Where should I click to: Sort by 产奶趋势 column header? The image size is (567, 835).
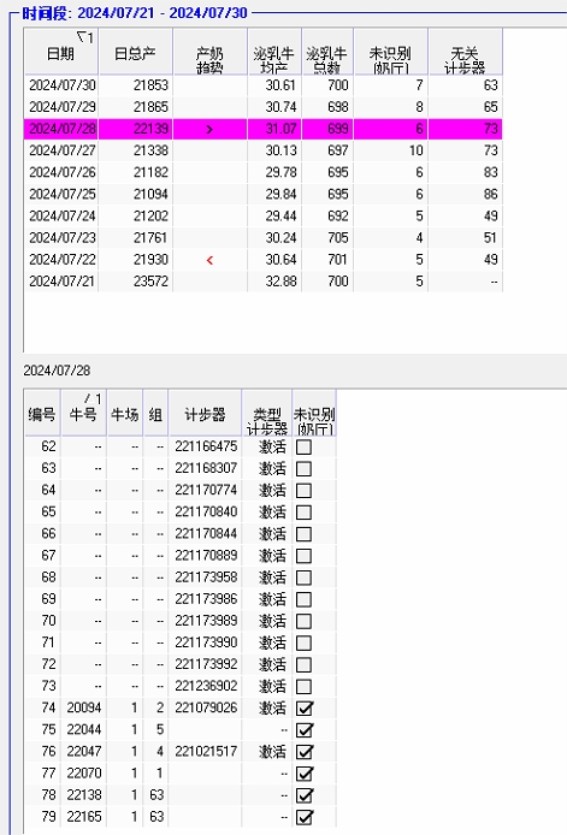[210, 52]
